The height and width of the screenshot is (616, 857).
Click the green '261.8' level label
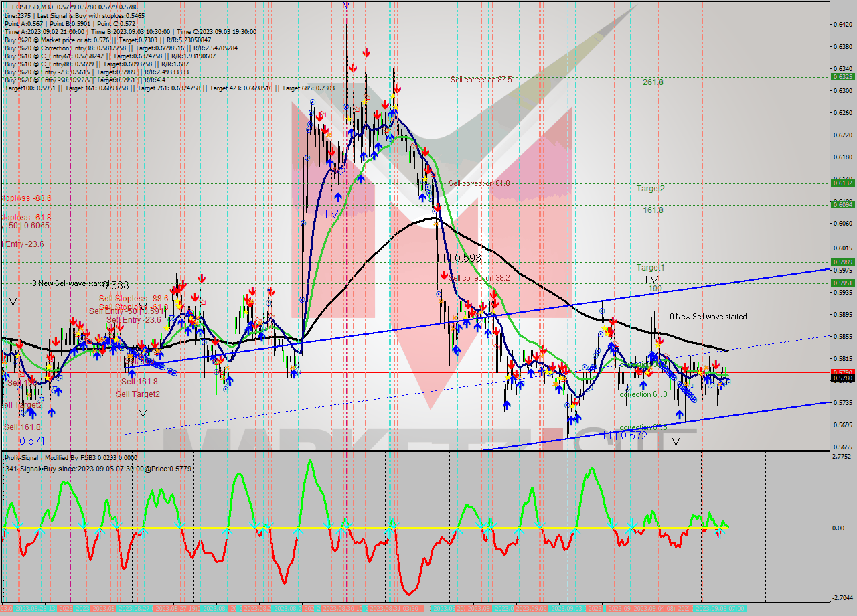coord(652,82)
